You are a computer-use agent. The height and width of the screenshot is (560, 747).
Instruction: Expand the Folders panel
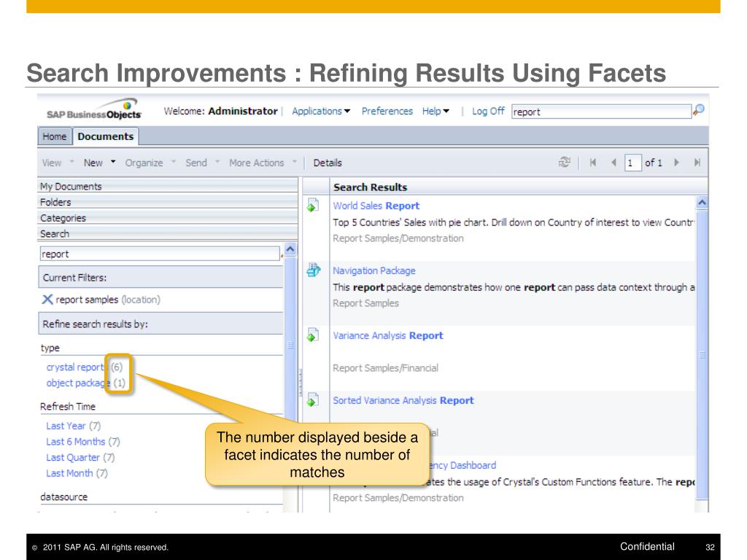pos(168,202)
